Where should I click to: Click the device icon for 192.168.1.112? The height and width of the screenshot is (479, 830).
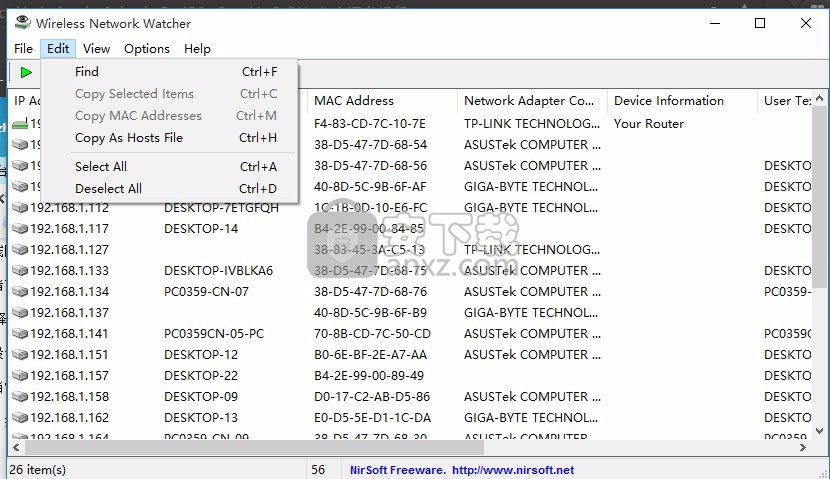click(x=20, y=207)
